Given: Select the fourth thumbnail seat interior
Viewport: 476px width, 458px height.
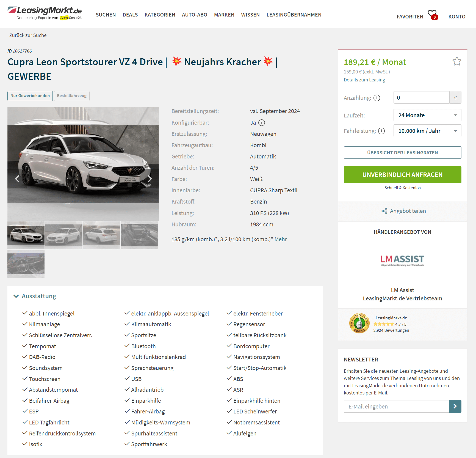Looking at the screenshot, I should pos(139,235).
